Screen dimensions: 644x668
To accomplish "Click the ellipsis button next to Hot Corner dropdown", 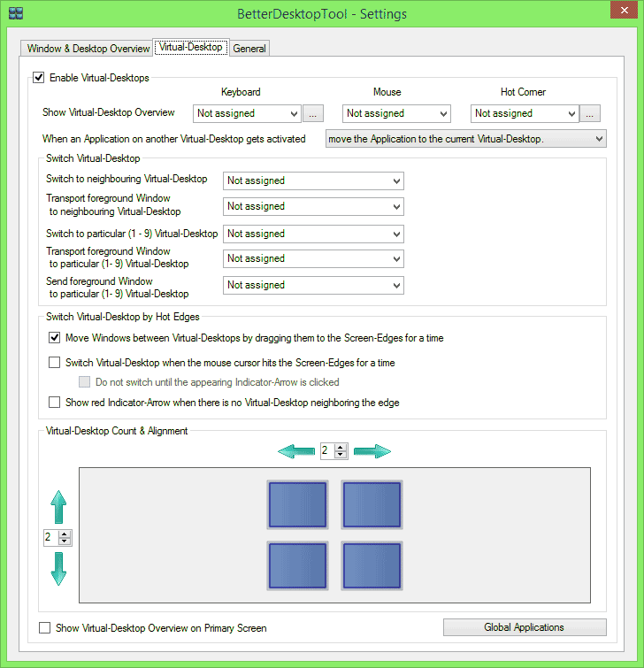I will (x=592, y=113).
